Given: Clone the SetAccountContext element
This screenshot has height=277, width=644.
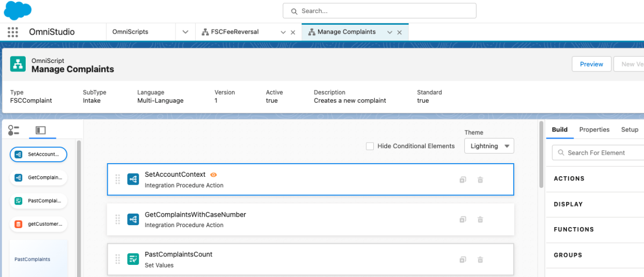Looking at the screenshot, I should tap(462, 179).
